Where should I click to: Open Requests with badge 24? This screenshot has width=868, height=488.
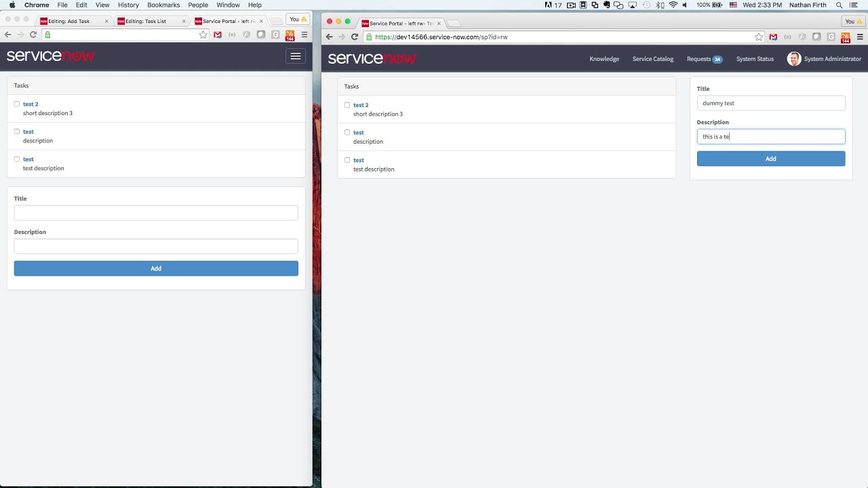[x=705, y=59]
